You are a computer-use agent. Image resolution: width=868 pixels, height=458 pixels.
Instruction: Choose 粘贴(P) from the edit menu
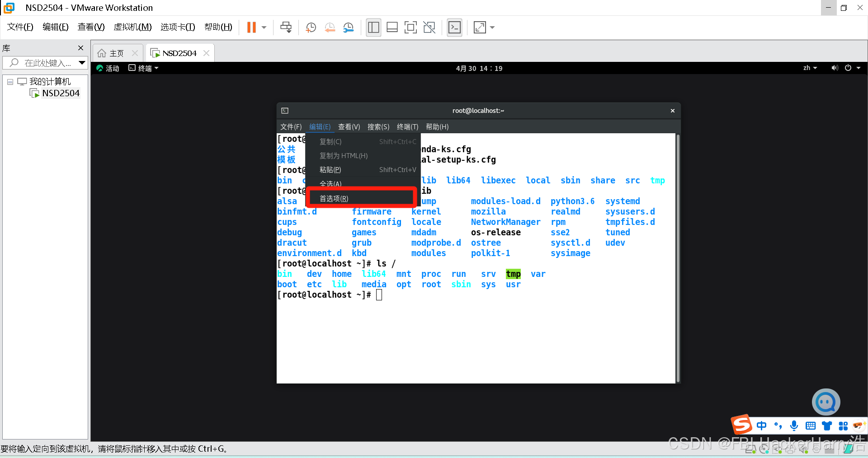point(363,170)
